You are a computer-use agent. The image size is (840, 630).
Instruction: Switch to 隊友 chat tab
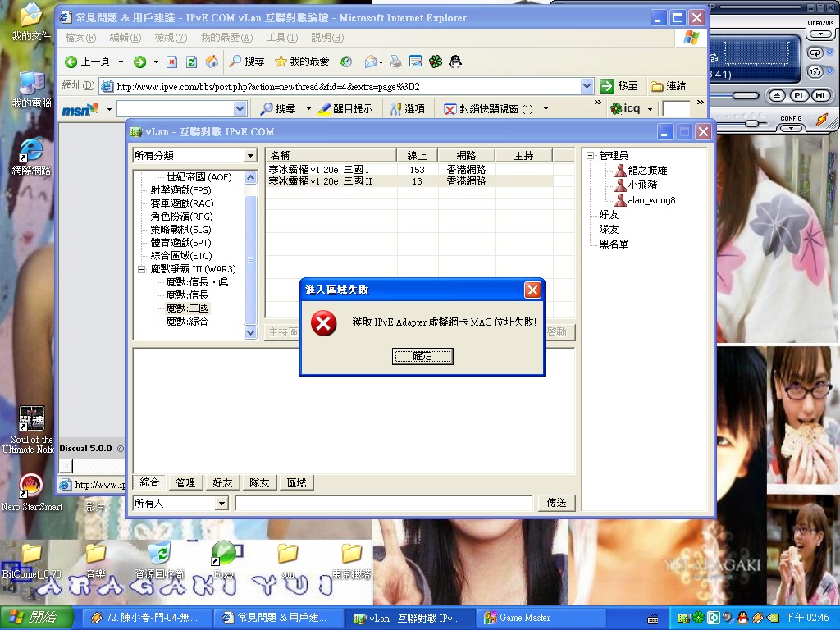coord(259,482)
